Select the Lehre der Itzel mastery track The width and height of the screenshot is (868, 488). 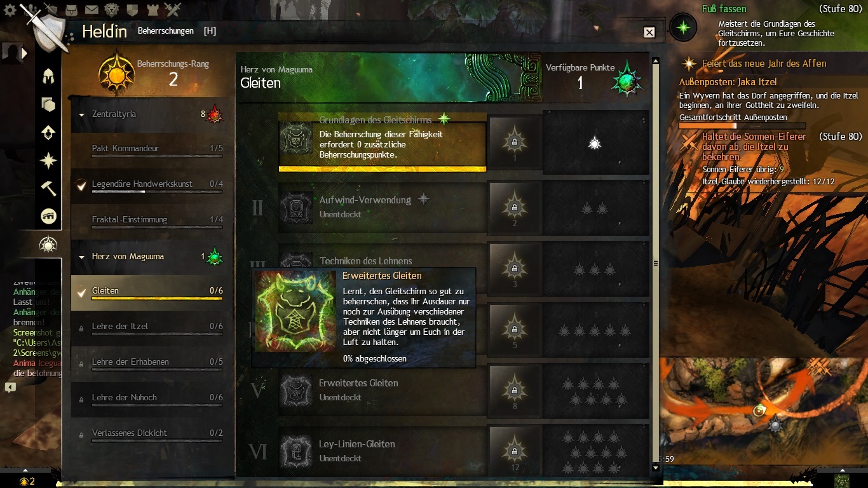(151, 329)
